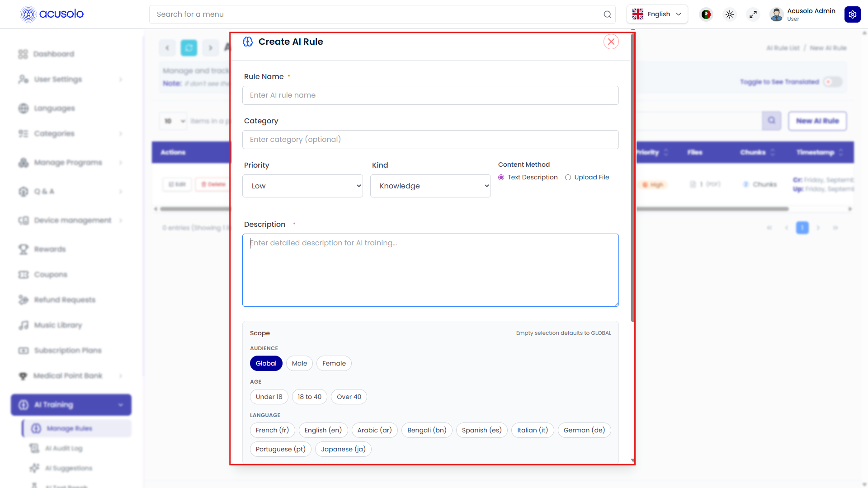Screen dimensions: 868x488
Task: Click the Dashboard sidebar icon
Action: [23, 54]
